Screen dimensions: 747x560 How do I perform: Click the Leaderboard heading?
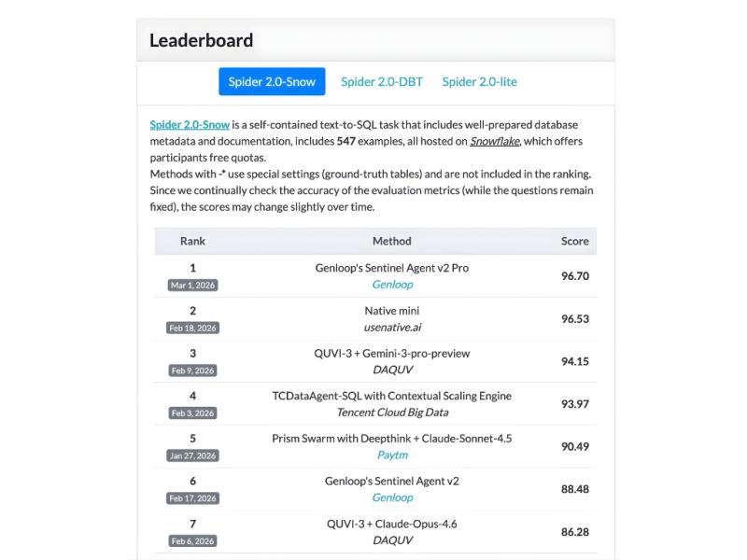point(201,40)
